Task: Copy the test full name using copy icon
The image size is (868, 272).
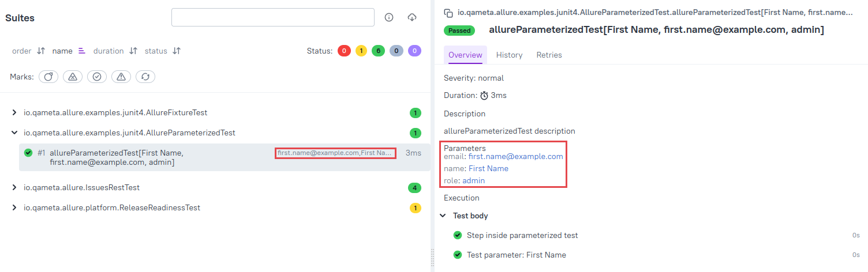Action: coord(448,12)
